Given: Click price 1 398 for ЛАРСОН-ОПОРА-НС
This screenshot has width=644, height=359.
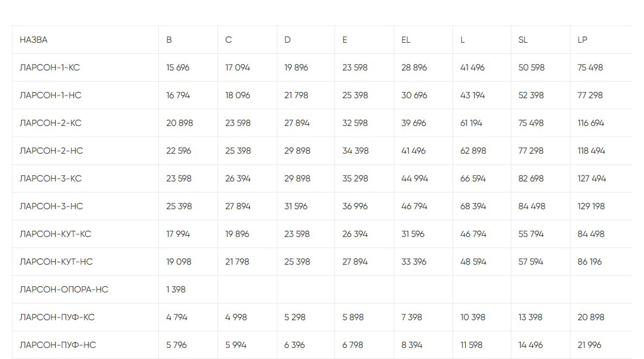Looking at the screenshot, I should pyautogui.click(x=176, y=289).
